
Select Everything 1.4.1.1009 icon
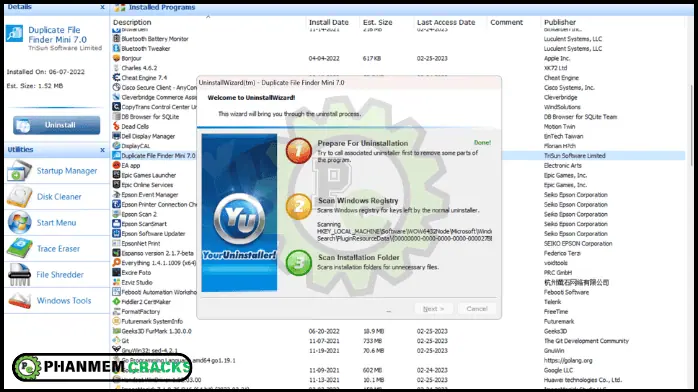116,263
